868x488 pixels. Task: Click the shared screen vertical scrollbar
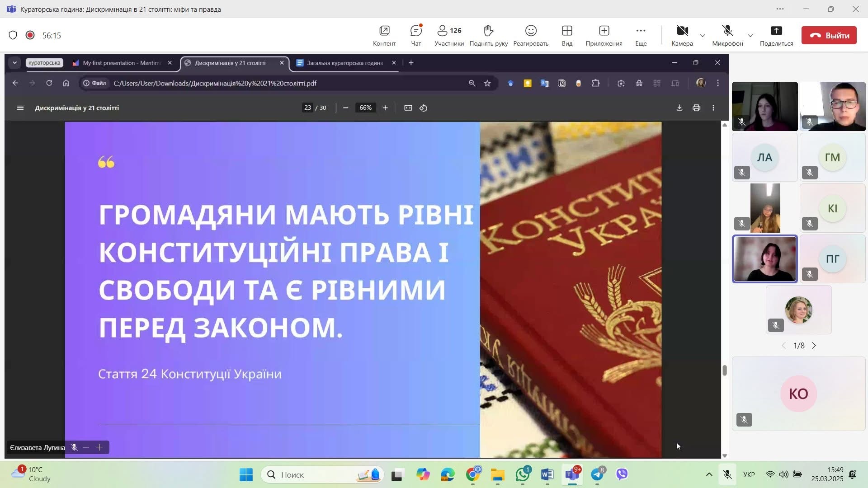pos(724,371)
